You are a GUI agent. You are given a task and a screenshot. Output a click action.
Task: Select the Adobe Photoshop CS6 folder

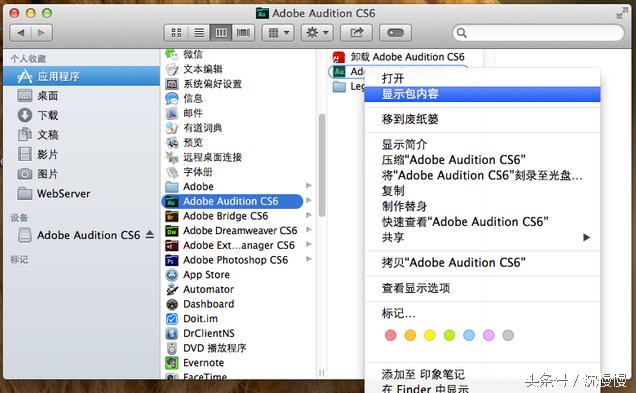click(235, 260)
